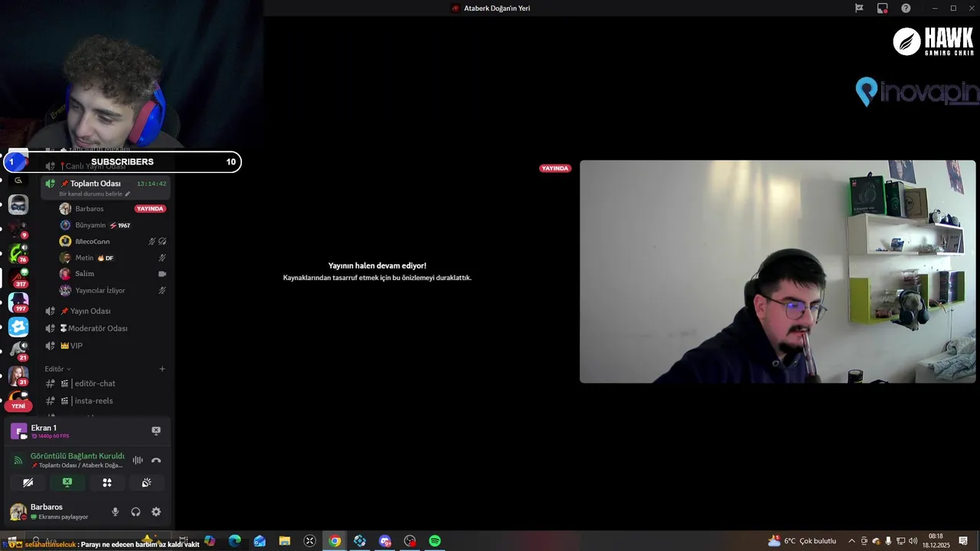Add channel with plus next to Editör
This screenshot has height=551, width=980.
click(162, 369)
